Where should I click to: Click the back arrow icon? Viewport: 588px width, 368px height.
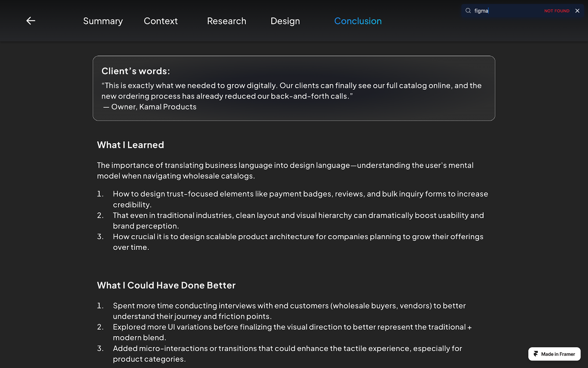(x=31, y=21)
